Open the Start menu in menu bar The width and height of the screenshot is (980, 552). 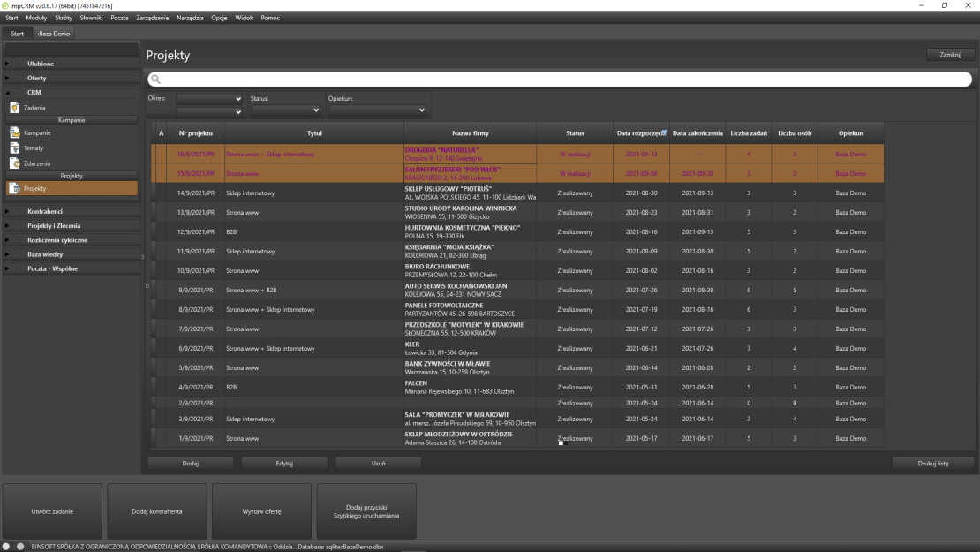(x=11, y=19)
